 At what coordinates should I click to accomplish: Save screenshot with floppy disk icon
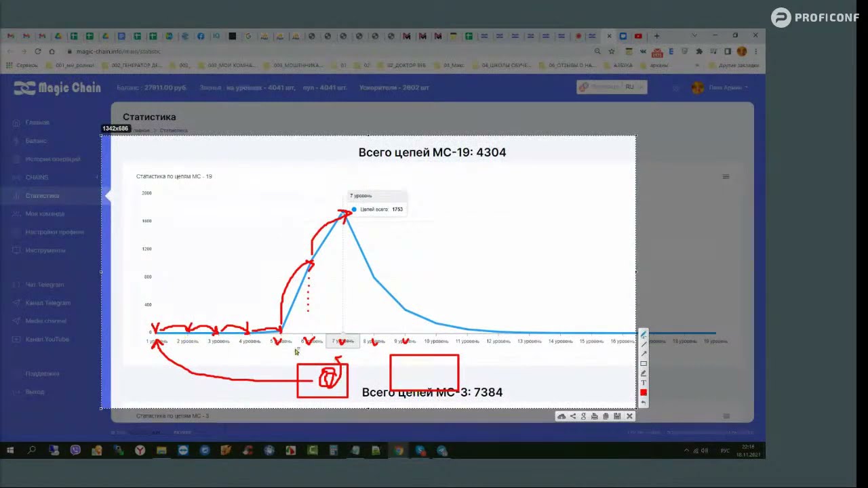(617, 416)
